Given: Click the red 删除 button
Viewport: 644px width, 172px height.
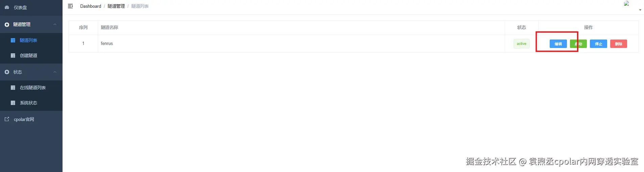Looking at the screenshot, I should [619, 44].
